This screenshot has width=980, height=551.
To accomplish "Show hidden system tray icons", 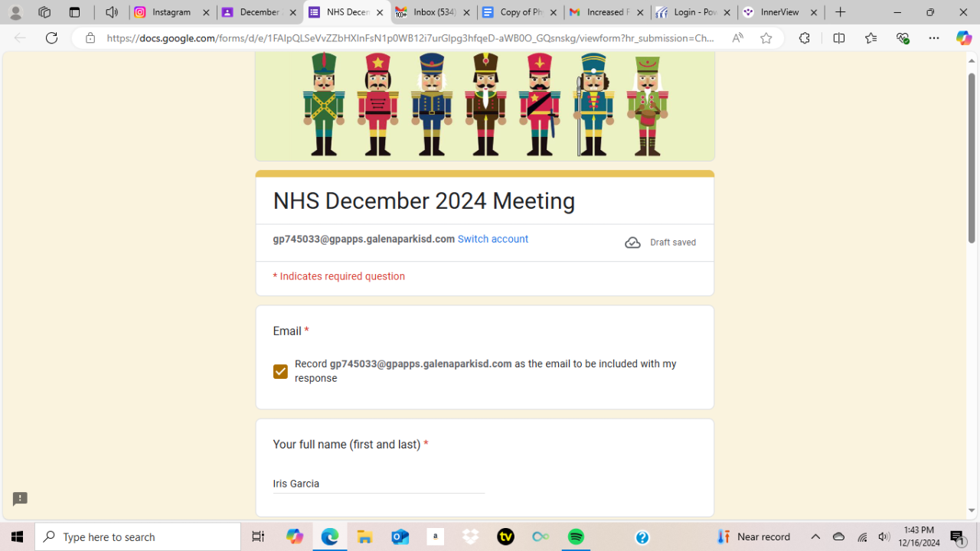I will (815, 537).
